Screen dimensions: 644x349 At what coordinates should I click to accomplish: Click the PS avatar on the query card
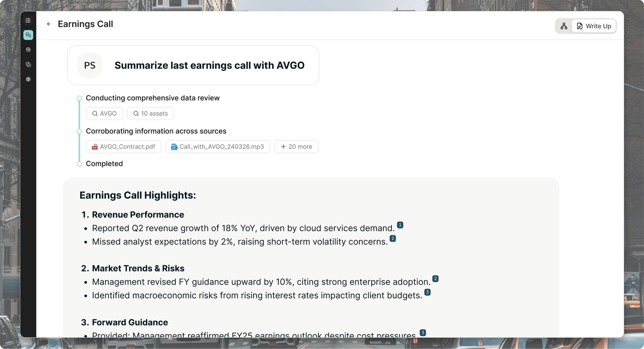click(90, 65)
